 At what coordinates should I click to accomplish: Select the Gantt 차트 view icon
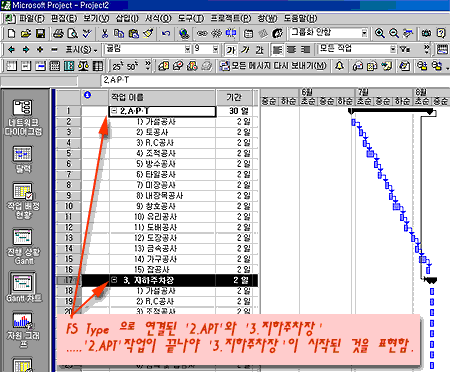click(x=23, y=287)
